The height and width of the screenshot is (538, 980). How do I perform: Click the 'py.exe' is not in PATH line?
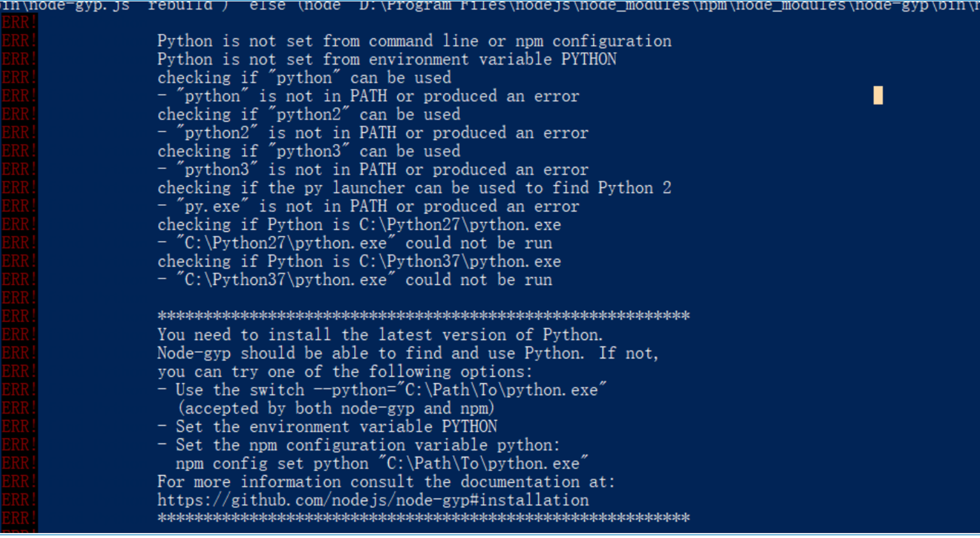point(368,206)
